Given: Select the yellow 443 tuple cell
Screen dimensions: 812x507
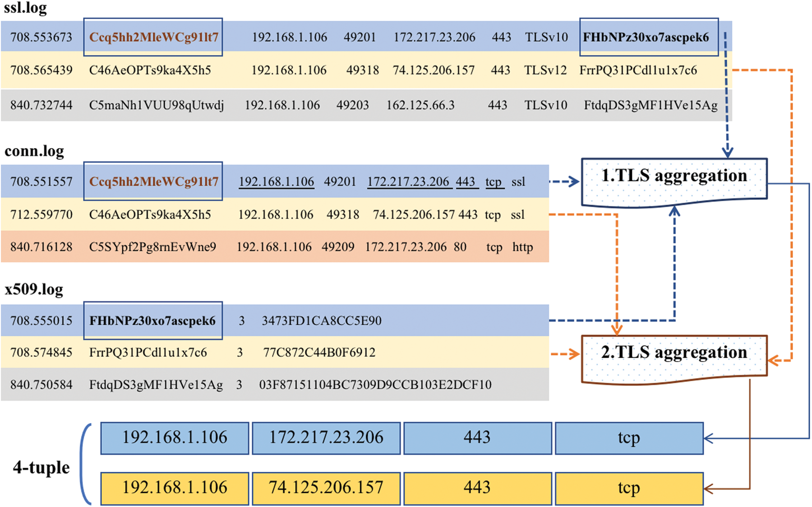Looking at the screenshot, I should [477, 488].
